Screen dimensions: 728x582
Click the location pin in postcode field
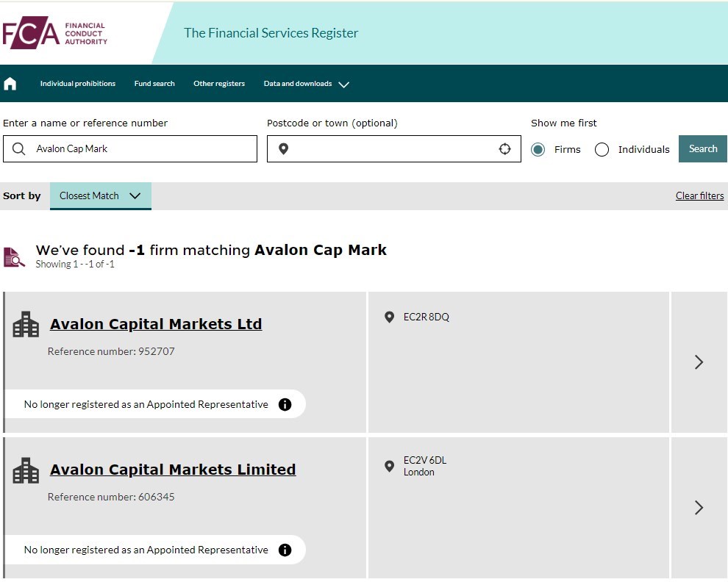283,149
